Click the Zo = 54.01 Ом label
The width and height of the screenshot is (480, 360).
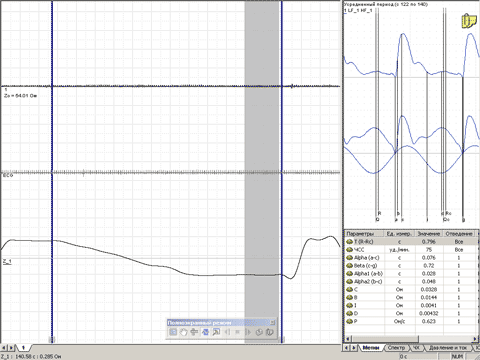tap(20, 96)
